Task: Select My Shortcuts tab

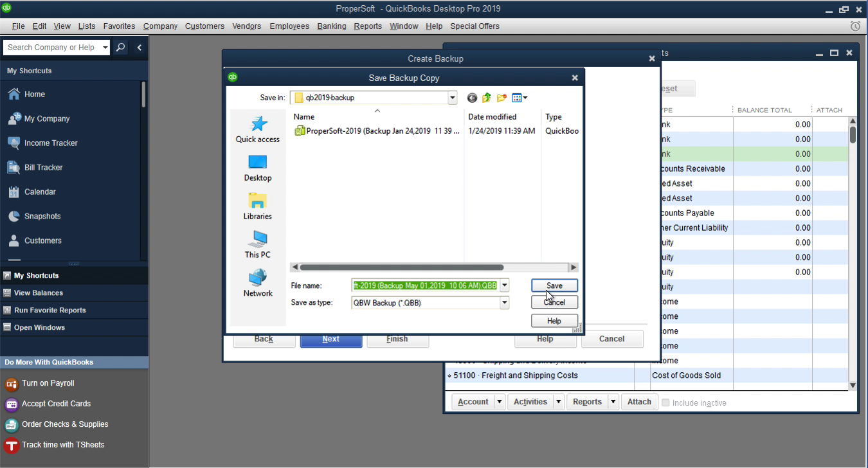Action: click(74, 275)
